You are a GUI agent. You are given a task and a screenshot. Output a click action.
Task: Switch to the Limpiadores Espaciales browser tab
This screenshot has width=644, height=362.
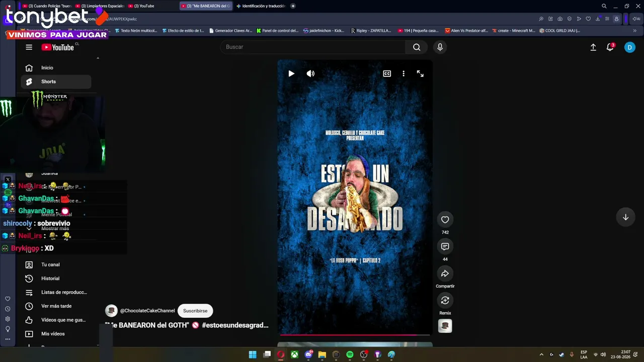pos(99,6)
